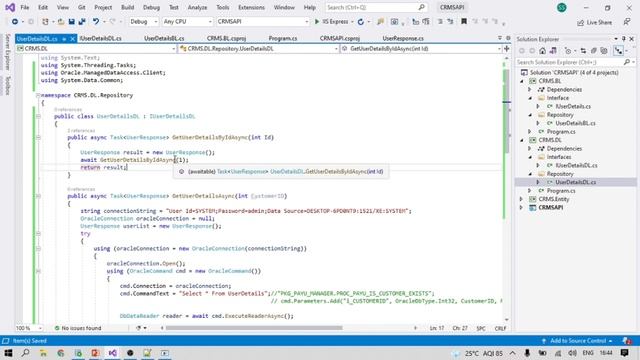Image resolution: width=640 pixels, height=360 pixels.
Task: Click the Home icon in Solution Explorer
Action: coord(542,51)
